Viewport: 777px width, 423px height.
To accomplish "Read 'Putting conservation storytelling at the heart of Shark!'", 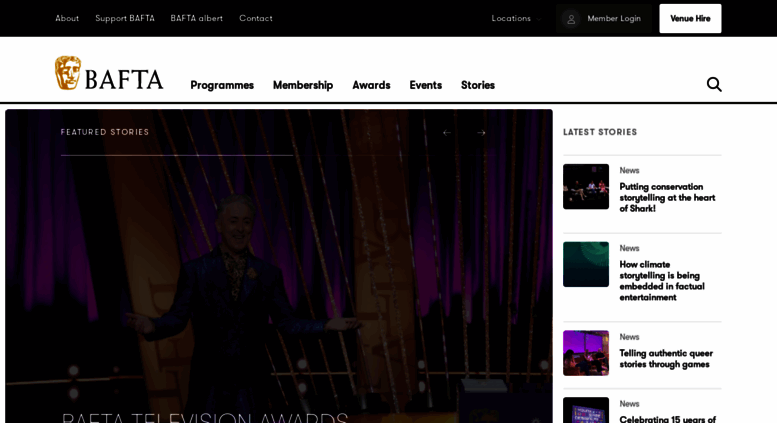I will tap(667, 198).
